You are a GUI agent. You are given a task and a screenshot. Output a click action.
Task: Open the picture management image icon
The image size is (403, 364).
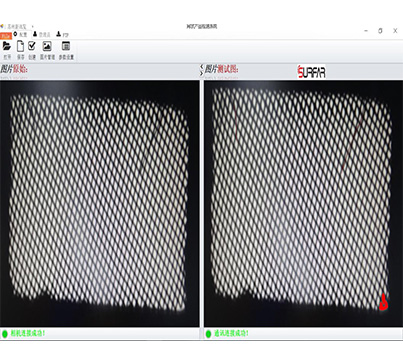point(47,46)
